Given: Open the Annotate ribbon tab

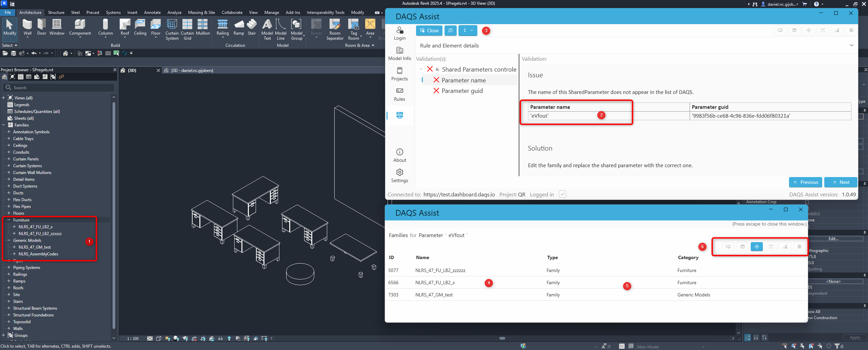Looking at the screenshot, I should pos(152,13).
